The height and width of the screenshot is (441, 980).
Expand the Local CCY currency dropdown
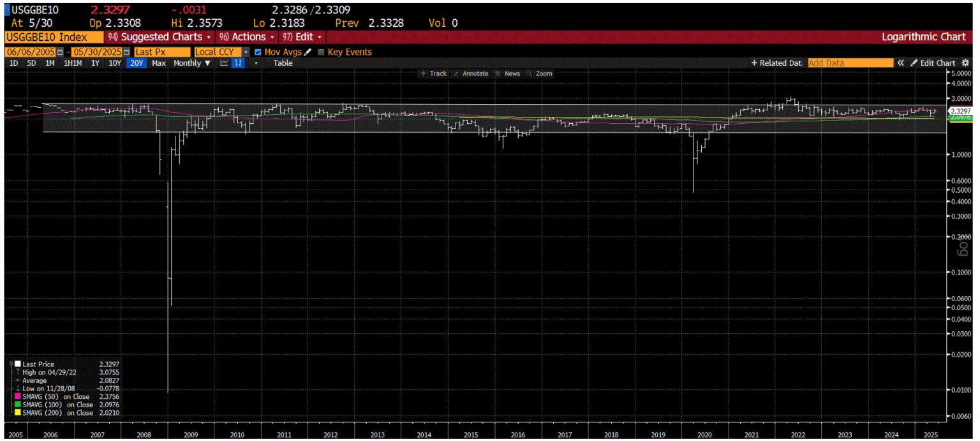[245, 52]
